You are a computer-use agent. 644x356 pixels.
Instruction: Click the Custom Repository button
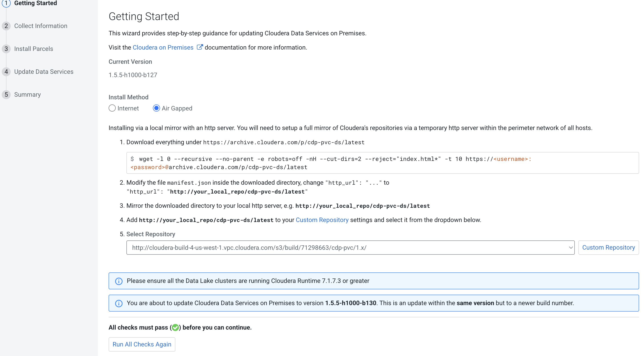tap(608, 248)
